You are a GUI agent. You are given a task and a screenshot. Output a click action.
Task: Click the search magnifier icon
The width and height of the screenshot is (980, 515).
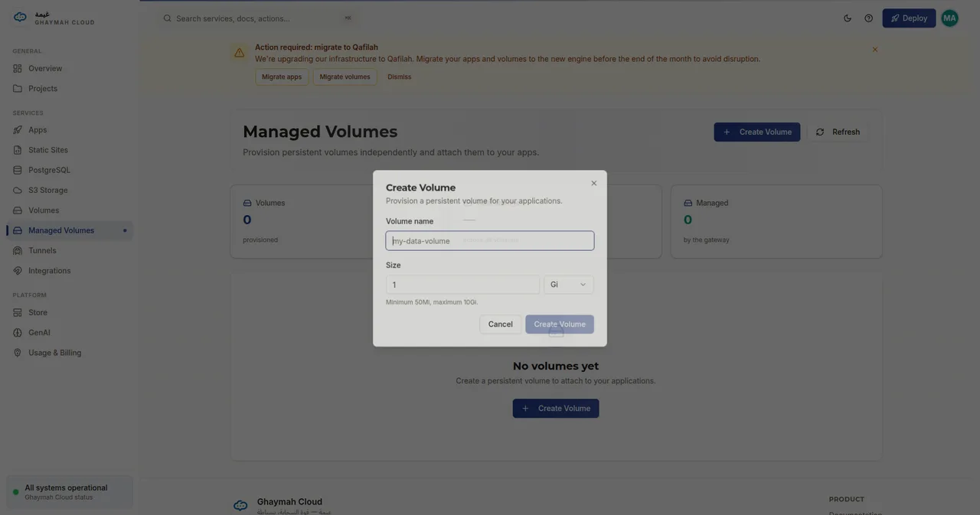pos(167,18)
